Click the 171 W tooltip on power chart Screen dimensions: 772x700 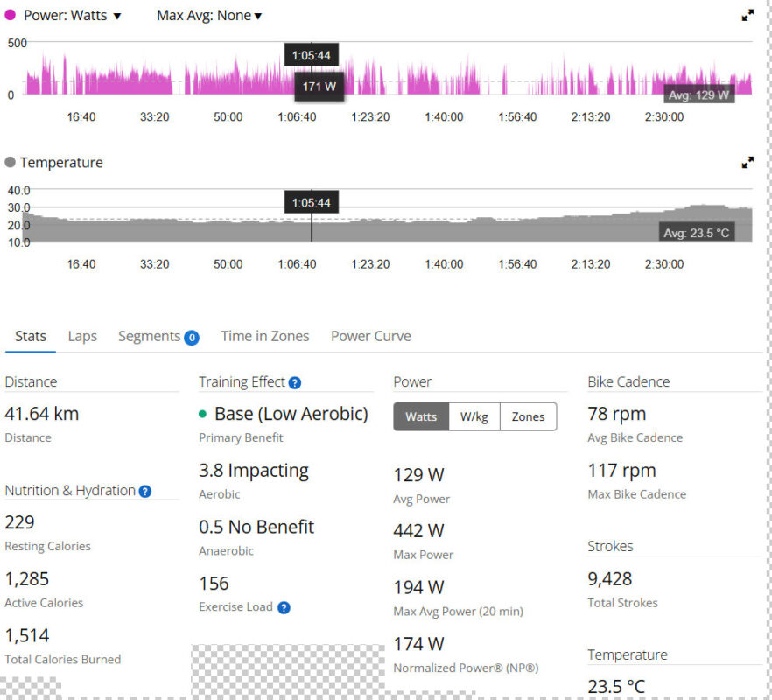[319, 87]
